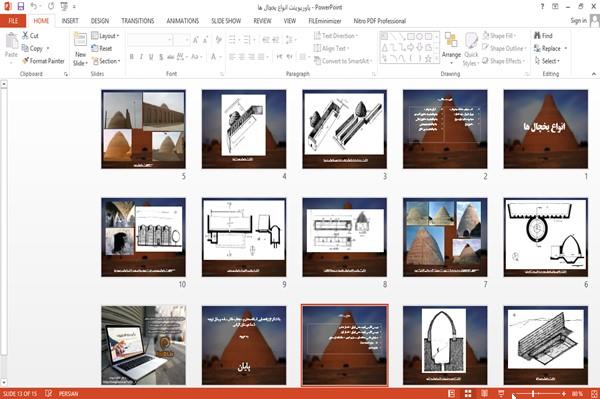This screenshot has width=600, height=399.
Task: Open the Layout dropdown
Action: tap(105, 36)
